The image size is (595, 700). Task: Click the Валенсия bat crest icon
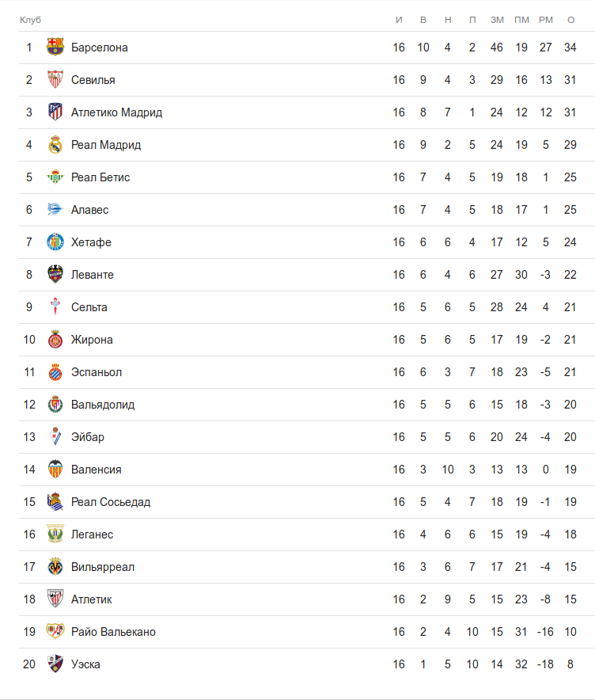tap(55, 470)
